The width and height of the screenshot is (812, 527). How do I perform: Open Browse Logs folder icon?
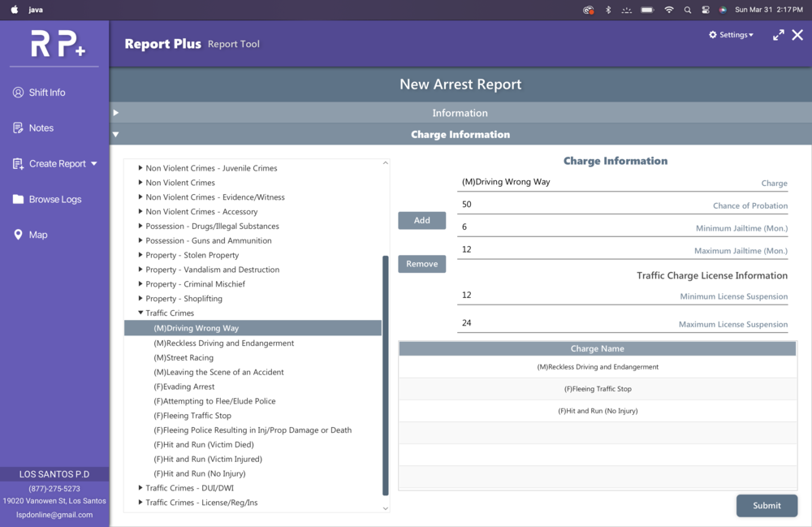(x=18, y=200)
